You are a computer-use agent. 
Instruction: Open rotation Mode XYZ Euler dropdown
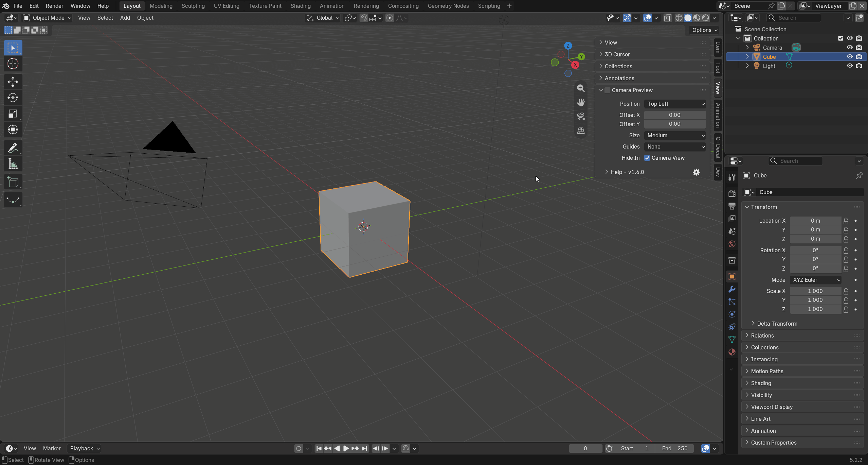[815, 280]
